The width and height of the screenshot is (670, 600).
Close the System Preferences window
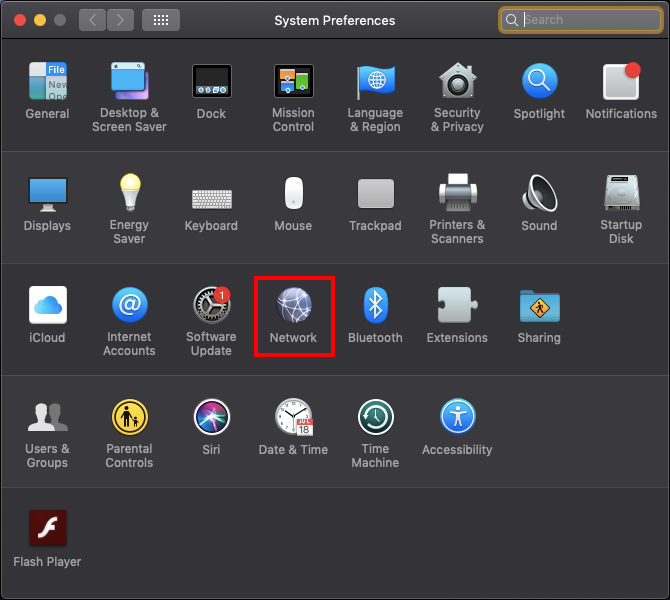(20, 20)
